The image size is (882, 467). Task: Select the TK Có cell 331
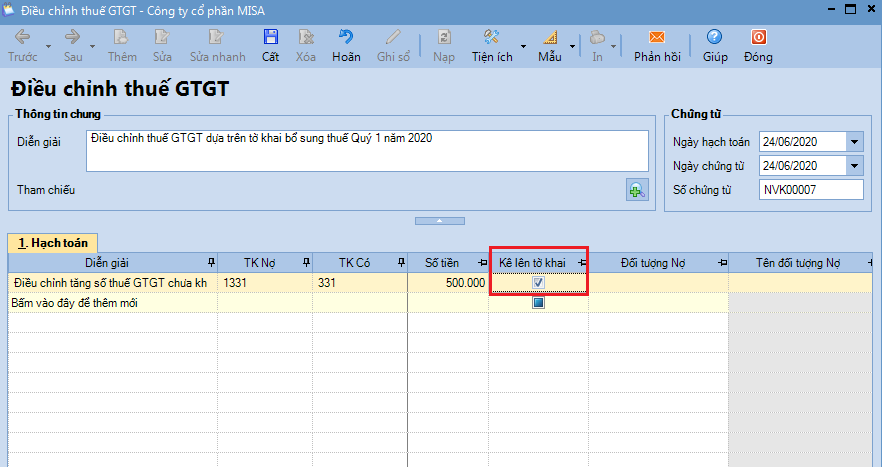[360, 282]
